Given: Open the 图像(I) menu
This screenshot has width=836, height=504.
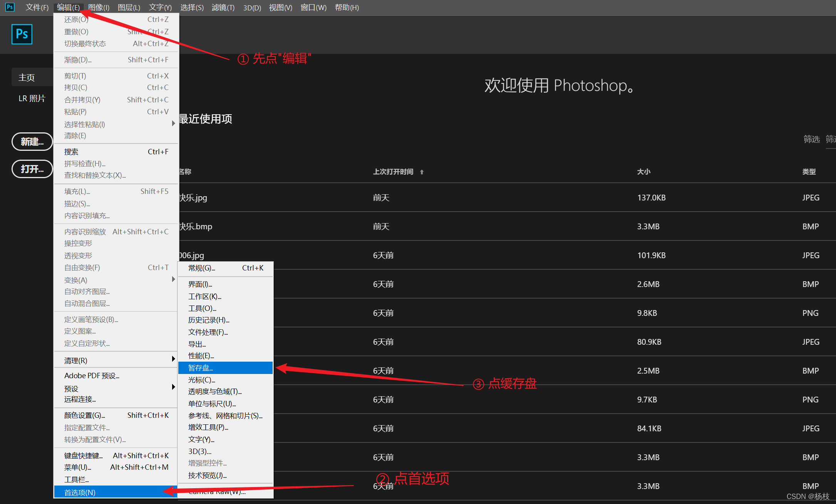Looking at the screenshot, I should tap(99, 7).
